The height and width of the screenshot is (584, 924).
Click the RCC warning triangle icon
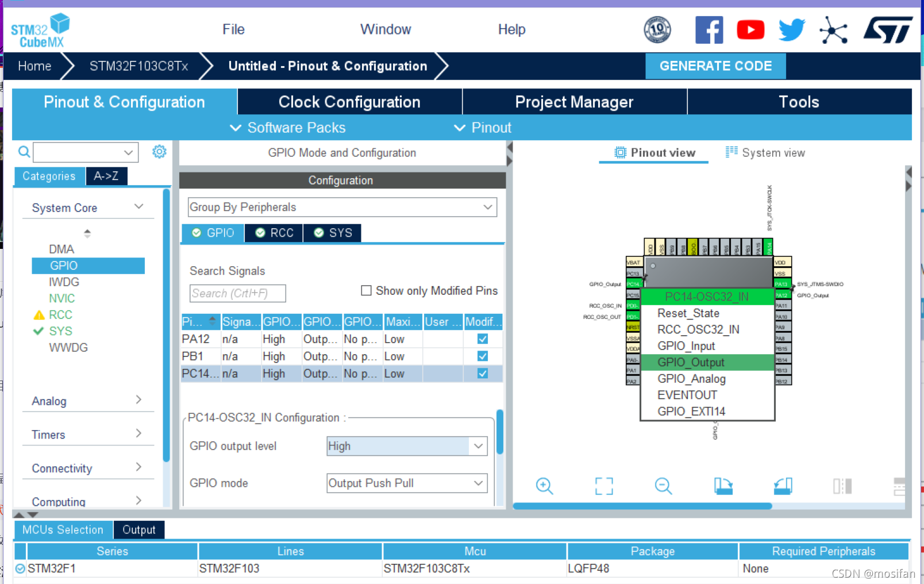[39, 314]
